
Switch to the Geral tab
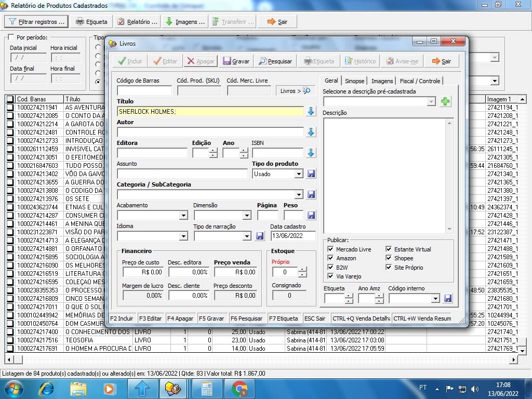(x=331, y=81)
